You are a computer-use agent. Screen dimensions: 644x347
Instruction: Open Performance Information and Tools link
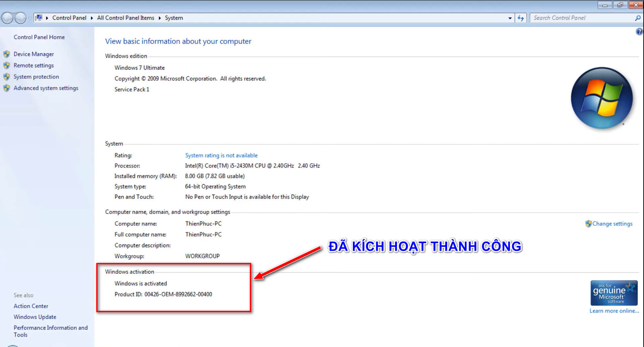pyautogui.click(x=51, y=331)
